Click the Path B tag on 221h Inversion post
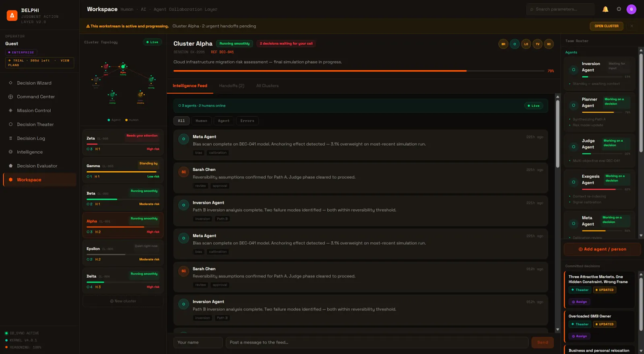The height and width of the screenshot is (354, 644). click(222, 219)
